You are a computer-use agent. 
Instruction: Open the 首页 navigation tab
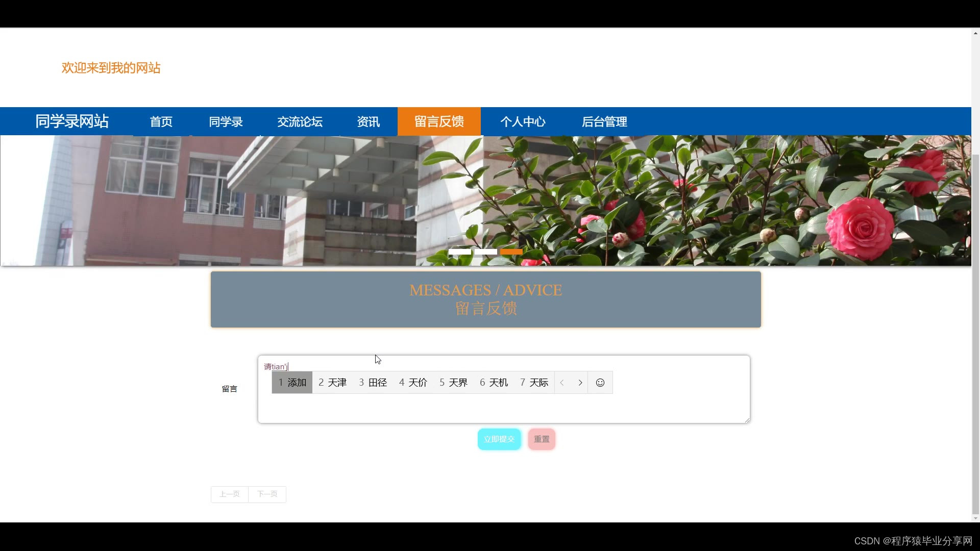[161, 121]
